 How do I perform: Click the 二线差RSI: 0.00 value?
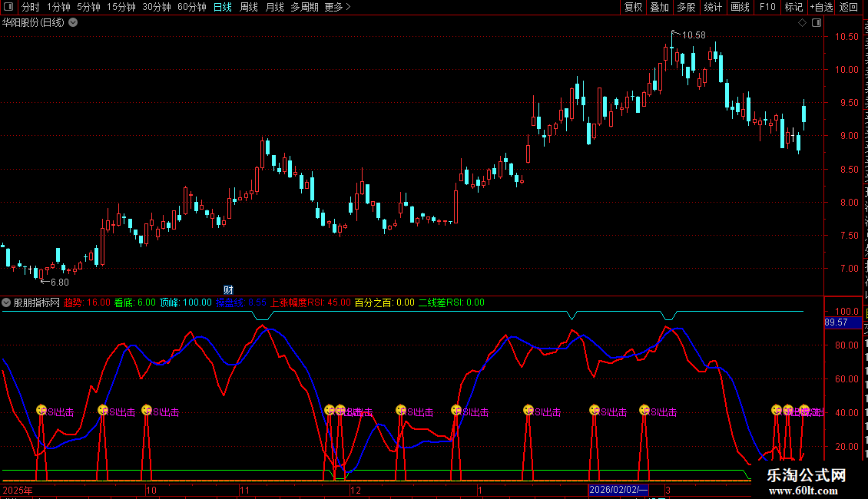click(x=451, y=302)
